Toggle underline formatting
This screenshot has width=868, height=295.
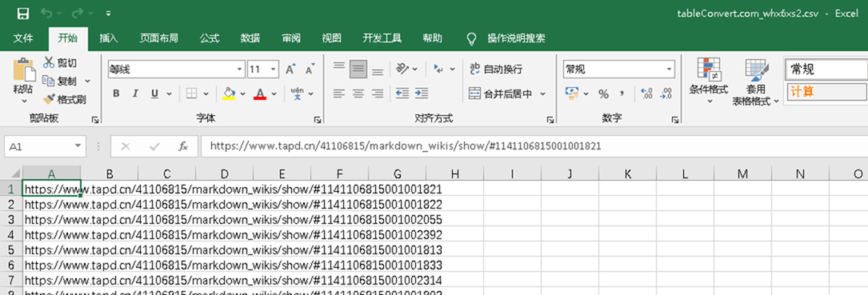[x=154, y=94]
